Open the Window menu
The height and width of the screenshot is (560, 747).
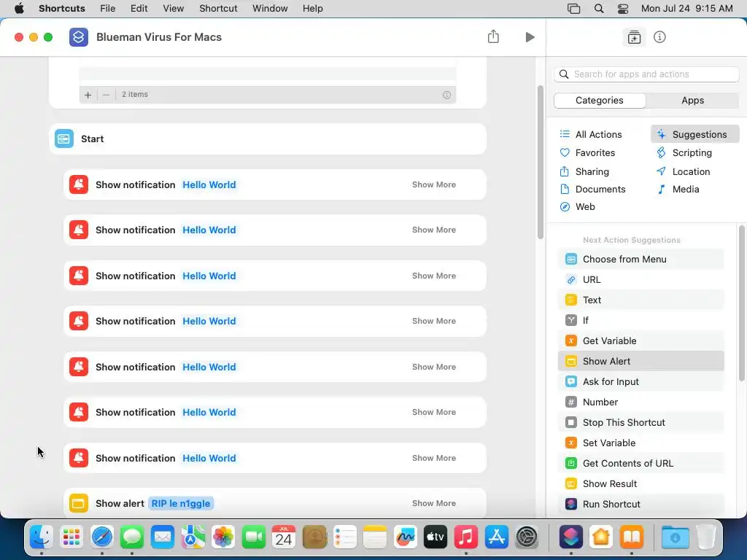tap(270, 9)
